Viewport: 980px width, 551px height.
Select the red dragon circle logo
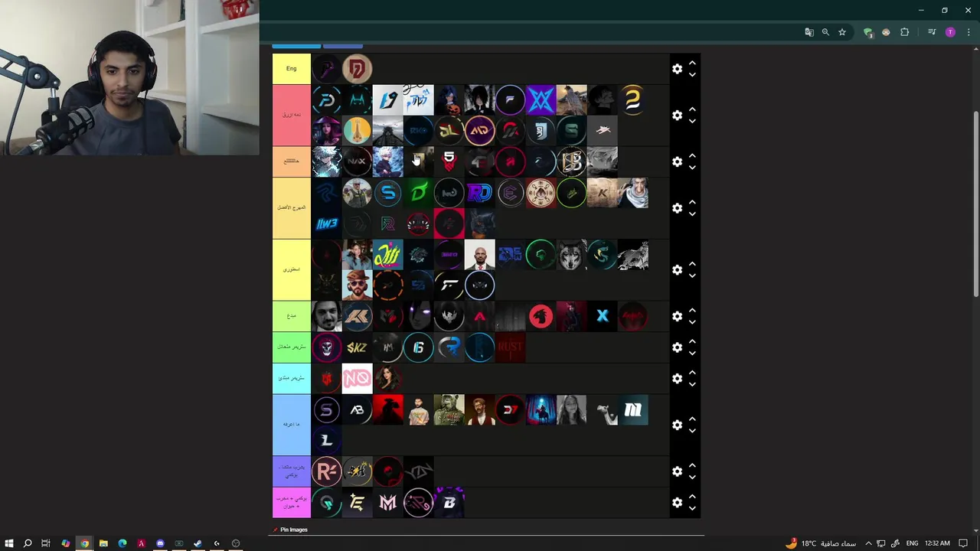pos(541,316)
